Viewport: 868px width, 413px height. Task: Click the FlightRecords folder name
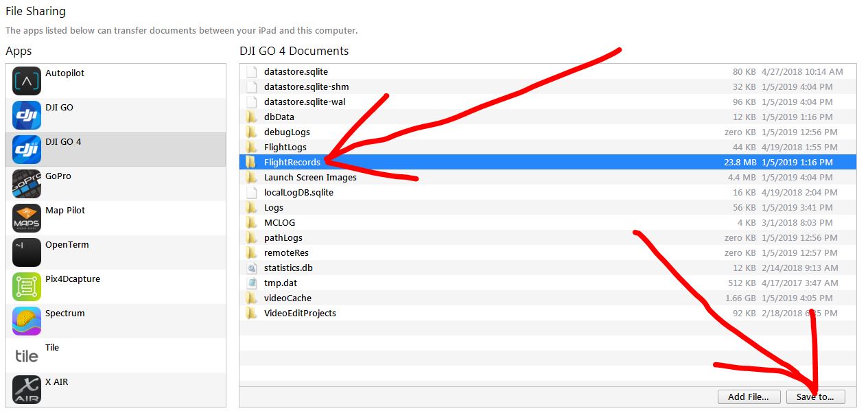[x=292, y=162]
